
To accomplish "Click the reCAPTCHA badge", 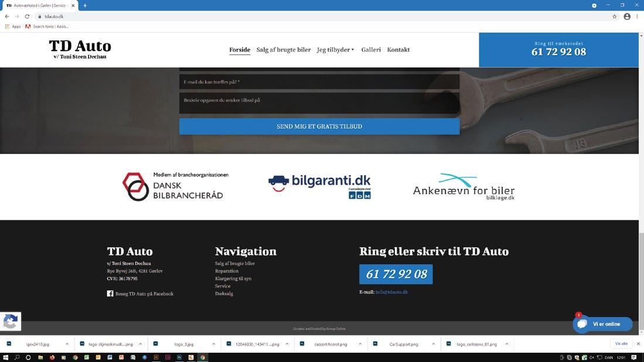I will click(x=11, y=322).
